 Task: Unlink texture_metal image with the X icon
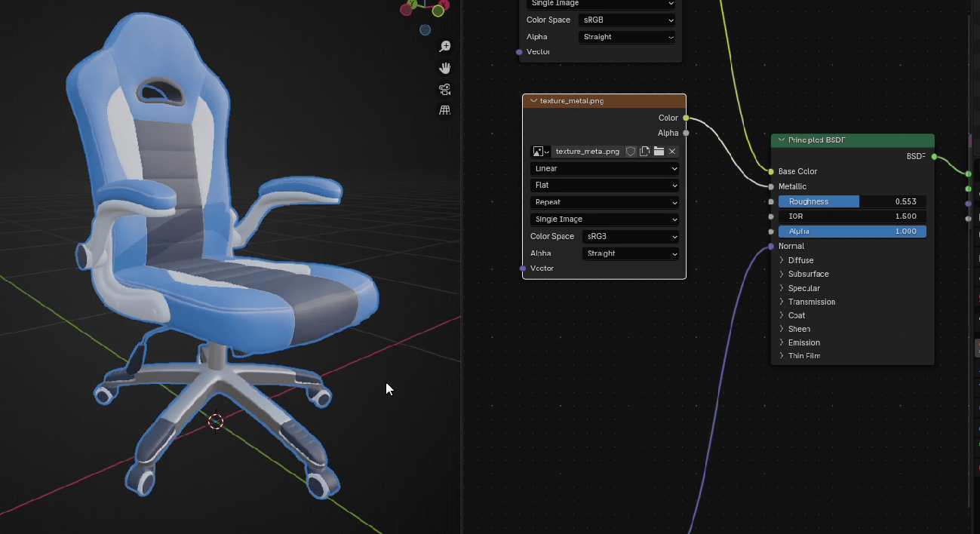point(672,152)
